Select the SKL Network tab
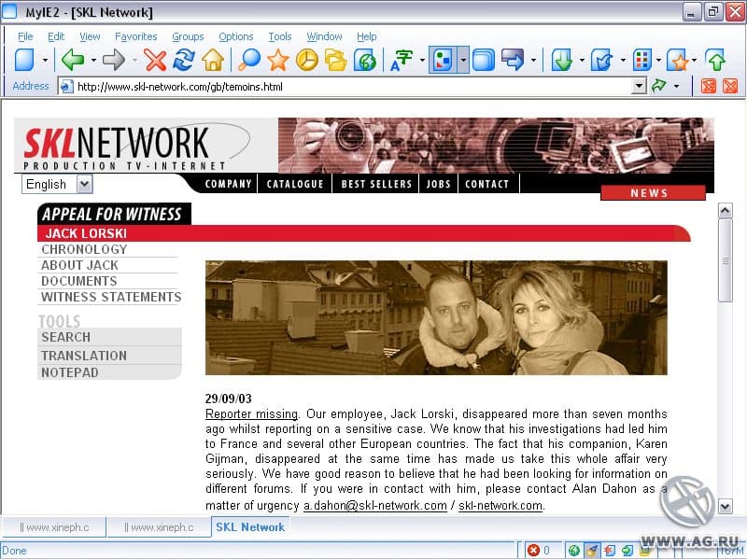This screenshot has width=747, height=560. pyautogui.click(x=250, y=526)
